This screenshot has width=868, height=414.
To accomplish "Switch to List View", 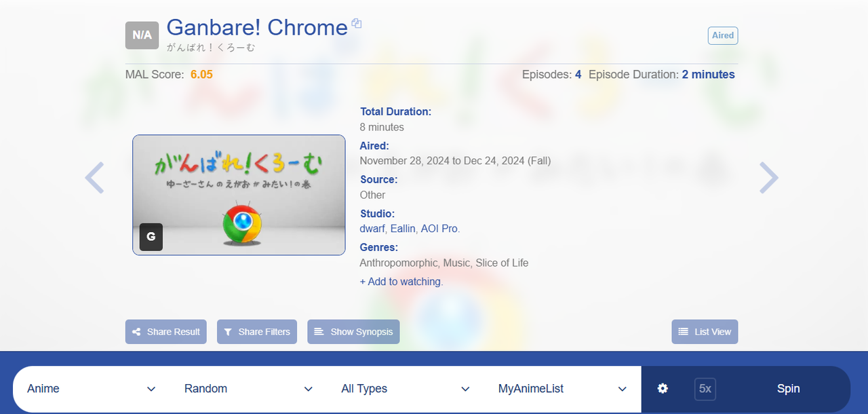I will pyautogui.click(x=705, y=332).
